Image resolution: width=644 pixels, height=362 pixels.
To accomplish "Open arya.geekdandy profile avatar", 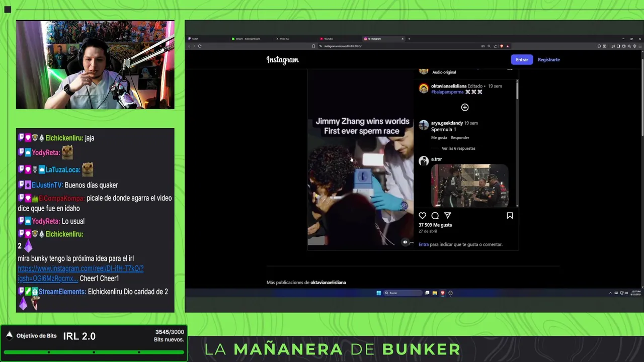I will [424, 125].
